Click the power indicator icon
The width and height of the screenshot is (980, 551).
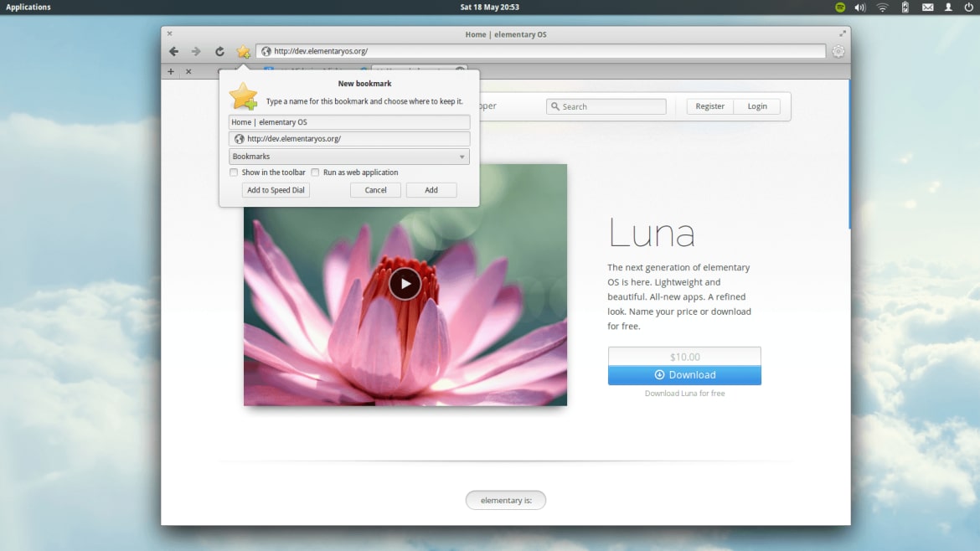(968, 7)
